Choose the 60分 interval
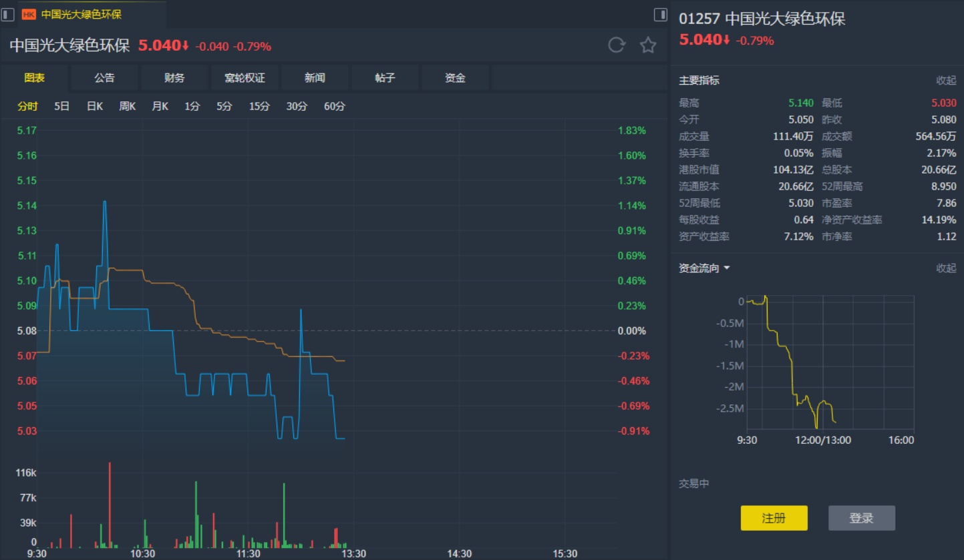The image size is (964, 560). (x=335, y=106)
